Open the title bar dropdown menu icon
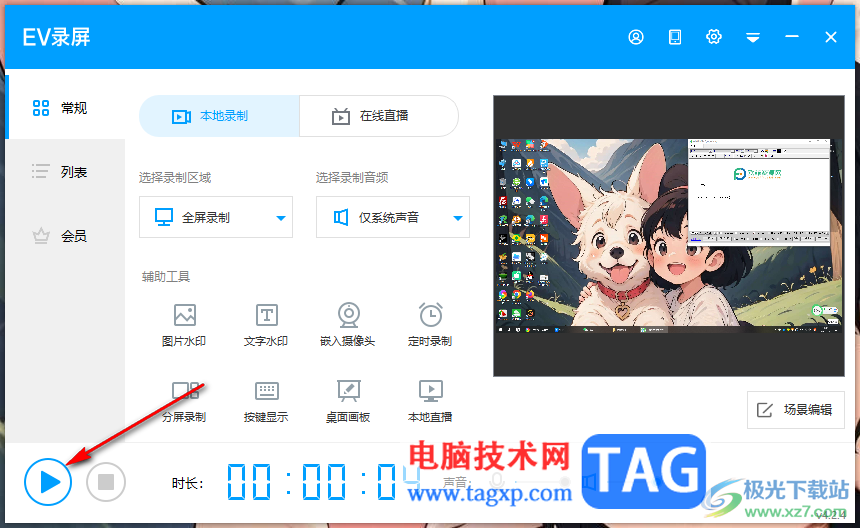This screenshot has width=860, height=528. [752, 37]
